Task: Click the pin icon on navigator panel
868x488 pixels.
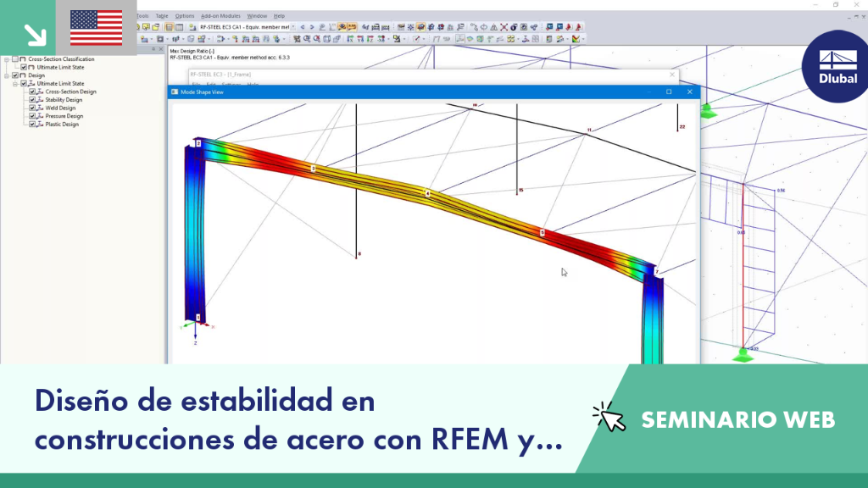Action: [154, 49]
